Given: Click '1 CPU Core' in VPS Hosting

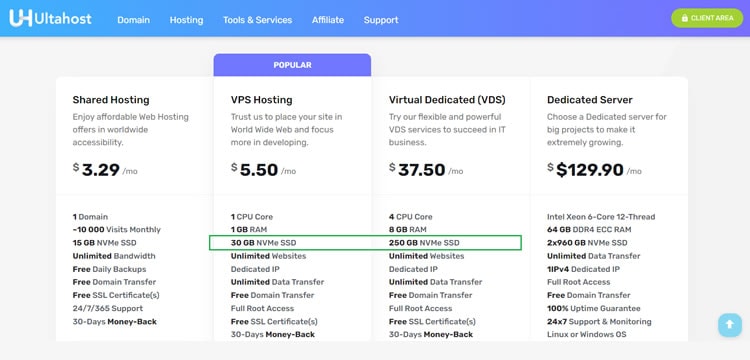Looking at the screenshot, I should coord(252,217).
